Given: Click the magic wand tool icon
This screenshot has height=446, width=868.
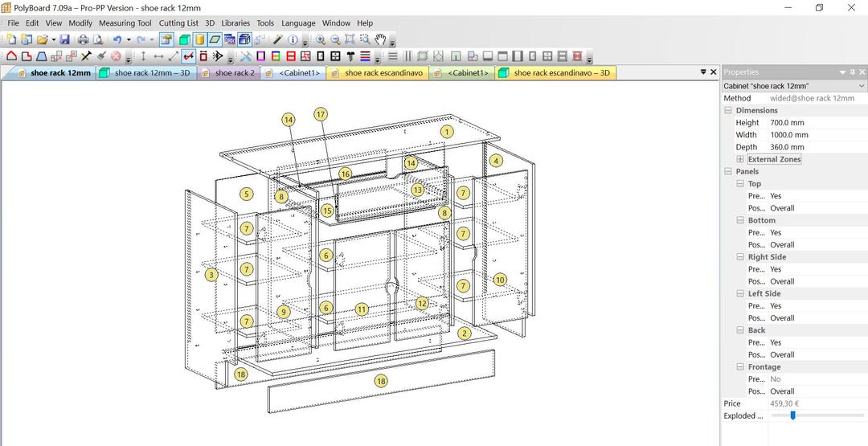Looking at the screenshot, I should tap(276, 39).
